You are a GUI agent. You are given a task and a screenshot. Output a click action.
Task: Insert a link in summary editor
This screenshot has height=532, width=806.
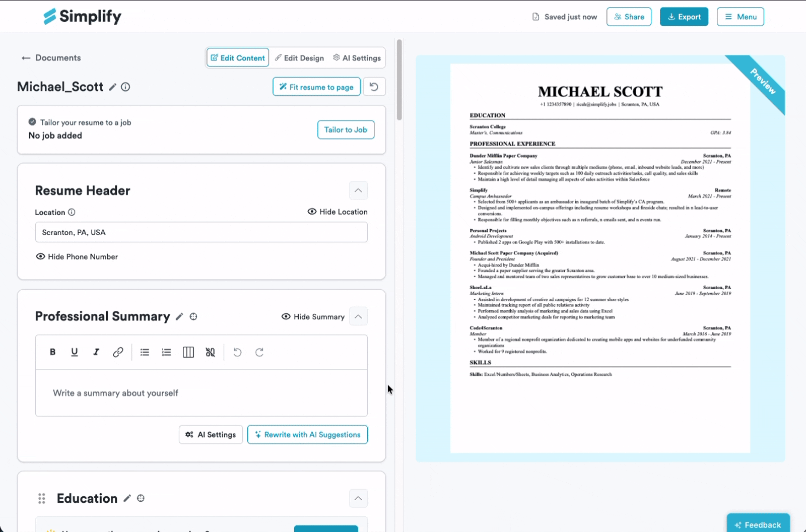(118, 352)
